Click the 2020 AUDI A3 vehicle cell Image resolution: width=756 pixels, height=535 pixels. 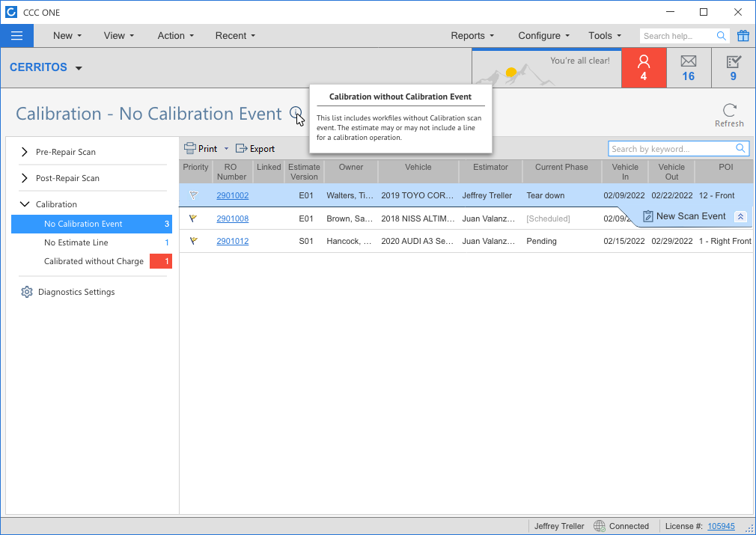click(x=417, y=241)
